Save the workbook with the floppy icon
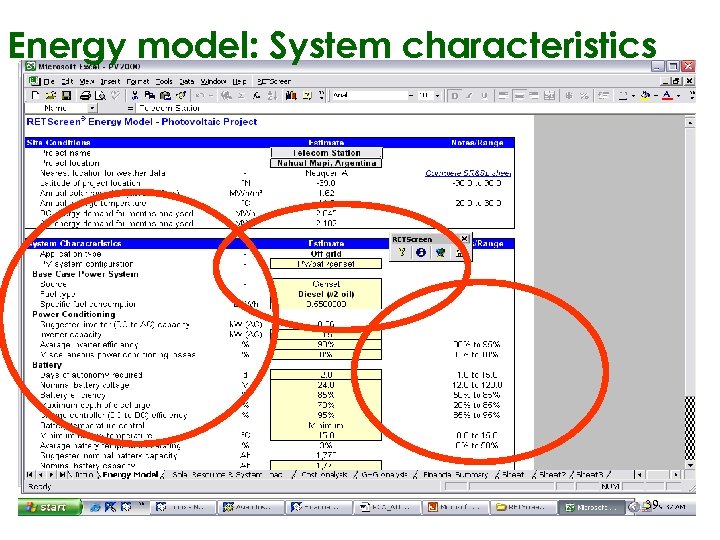Image resolution: width=720 pixels, height=540 pixels. (x=67, y=96)
